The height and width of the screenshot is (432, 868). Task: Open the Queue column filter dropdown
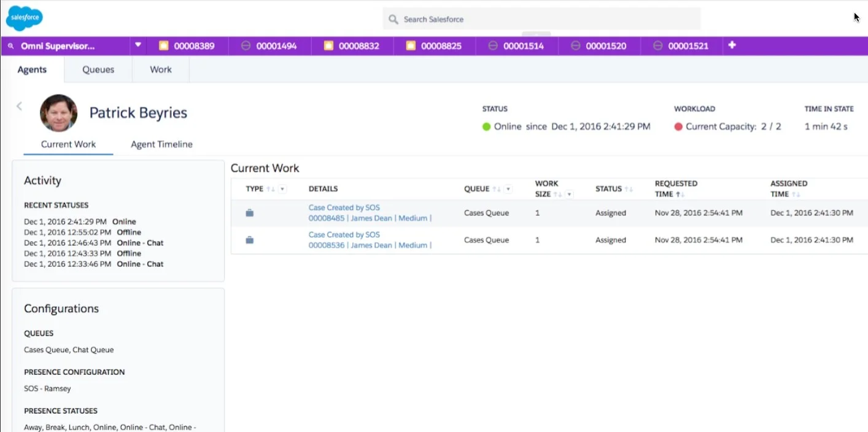pyautogui.click(x=508, y=189)
